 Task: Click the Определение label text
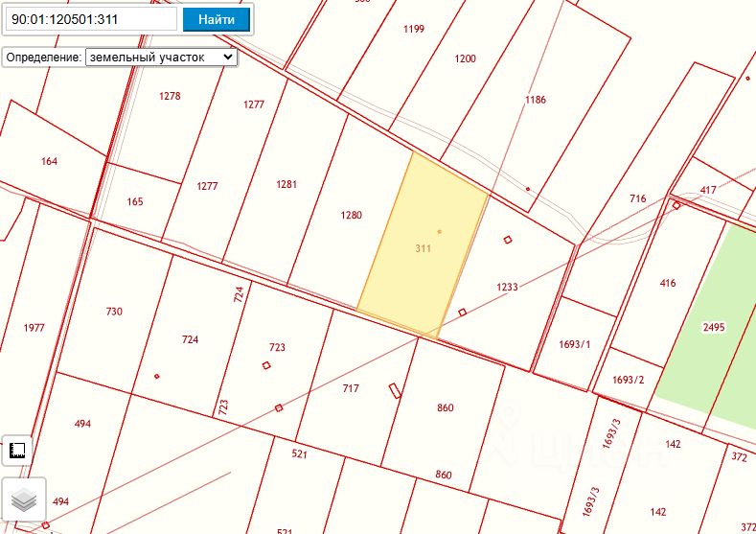pyautogui.click(x=44, y=58)
